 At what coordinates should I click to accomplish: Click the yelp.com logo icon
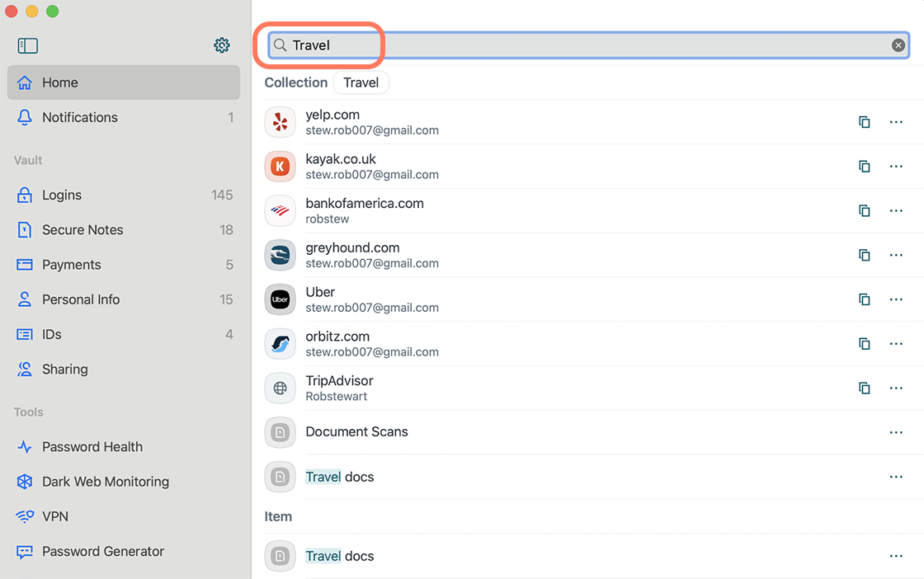pos(280,122)
